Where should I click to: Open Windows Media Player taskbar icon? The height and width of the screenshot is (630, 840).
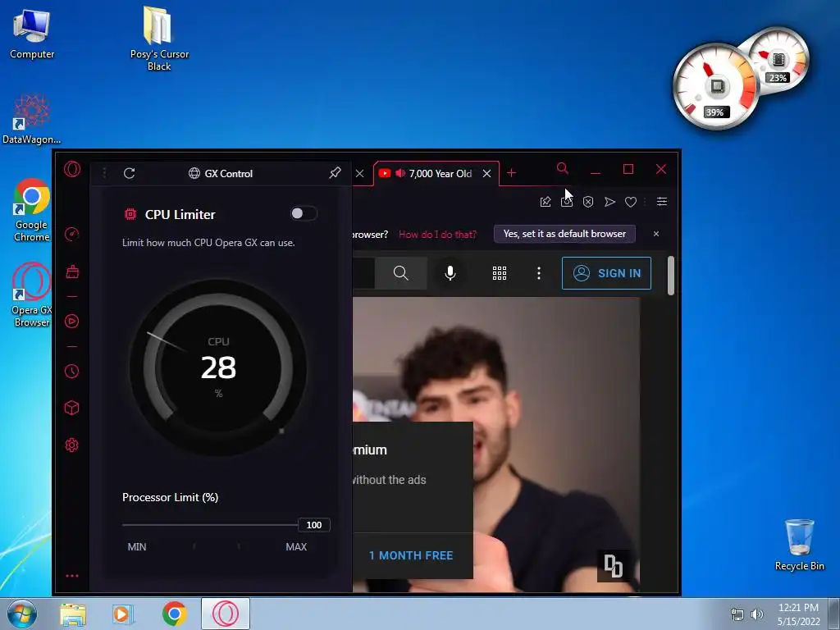click(122, 614)
